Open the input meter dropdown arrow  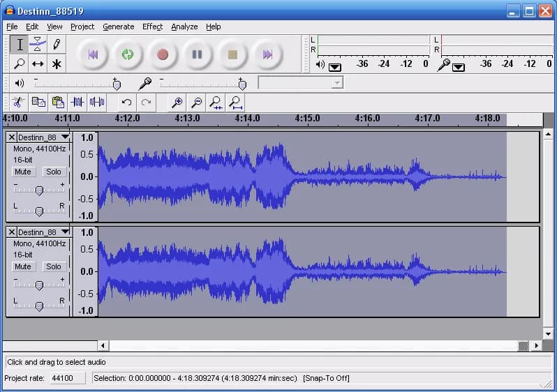point(459,67)
